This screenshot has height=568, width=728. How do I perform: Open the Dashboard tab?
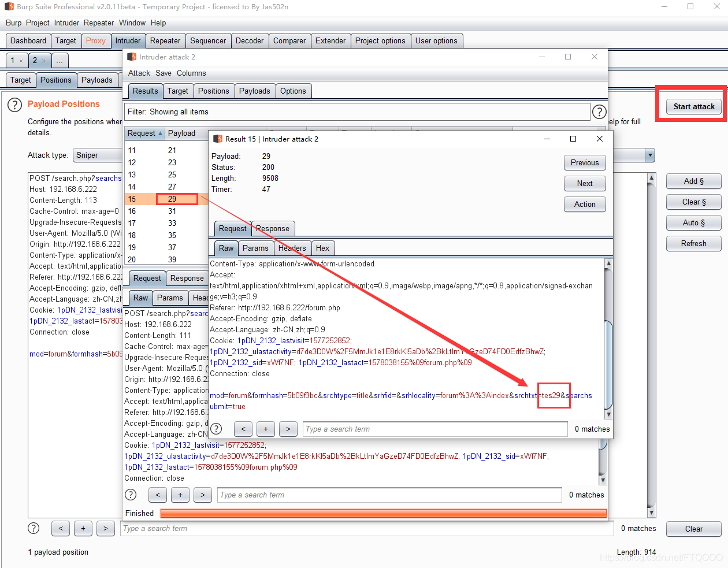28,41
